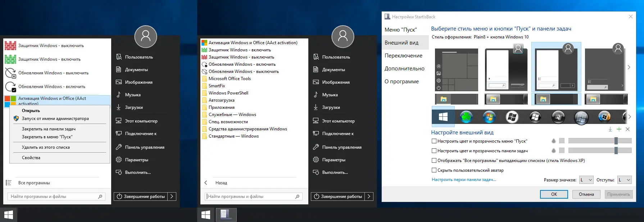Open the Размер значков dropdown
Screen dimensions: 644x222
click(586, 180)
